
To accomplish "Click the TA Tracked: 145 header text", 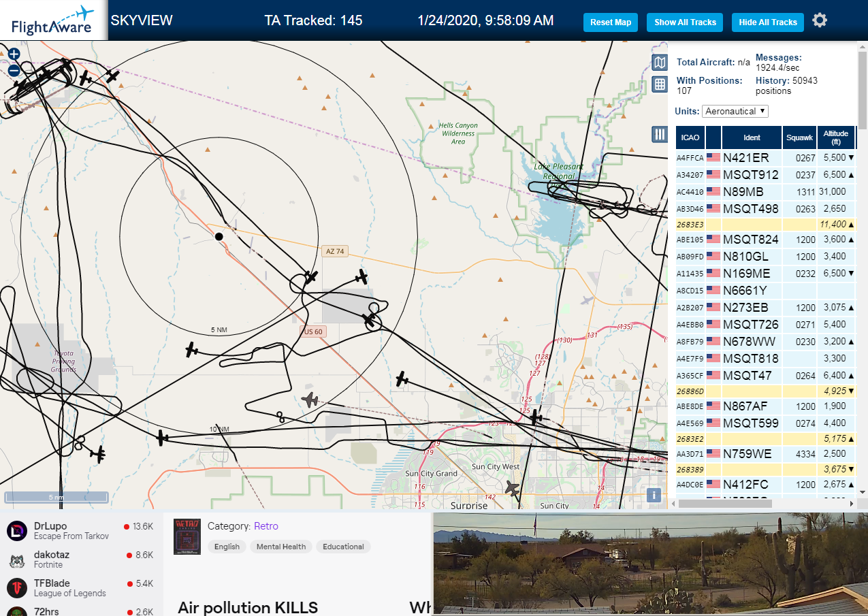I will coord(313,20).
